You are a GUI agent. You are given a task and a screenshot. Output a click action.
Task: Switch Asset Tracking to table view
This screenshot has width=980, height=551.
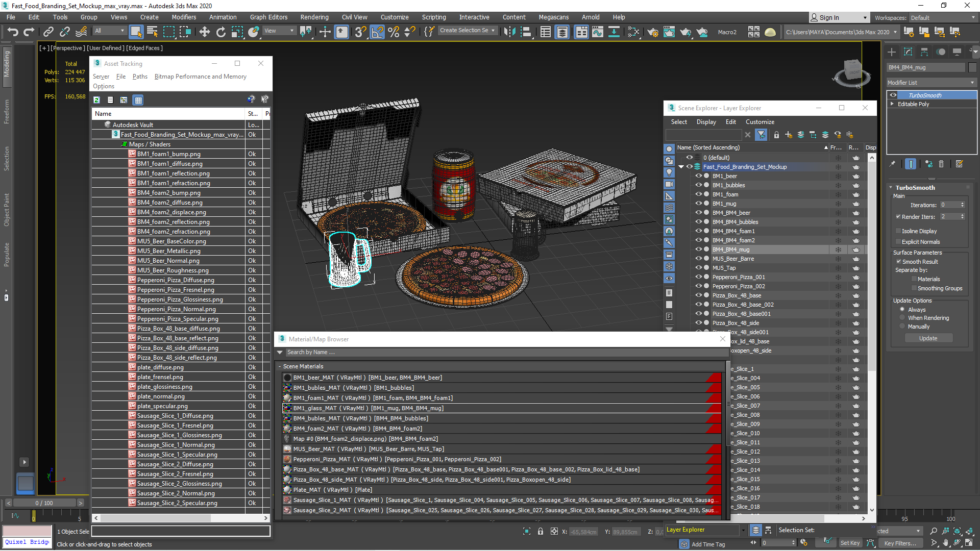pos(138,100)
